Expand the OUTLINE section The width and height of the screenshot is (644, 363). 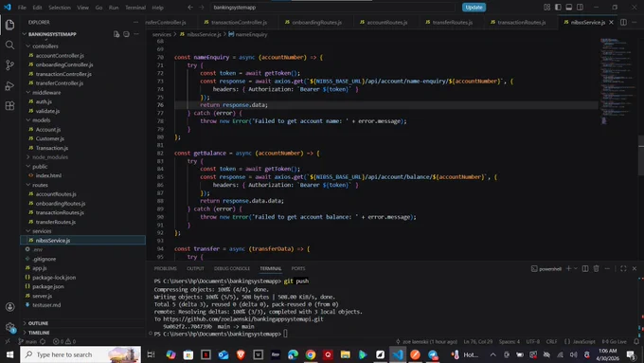click(x=38, y=323)
